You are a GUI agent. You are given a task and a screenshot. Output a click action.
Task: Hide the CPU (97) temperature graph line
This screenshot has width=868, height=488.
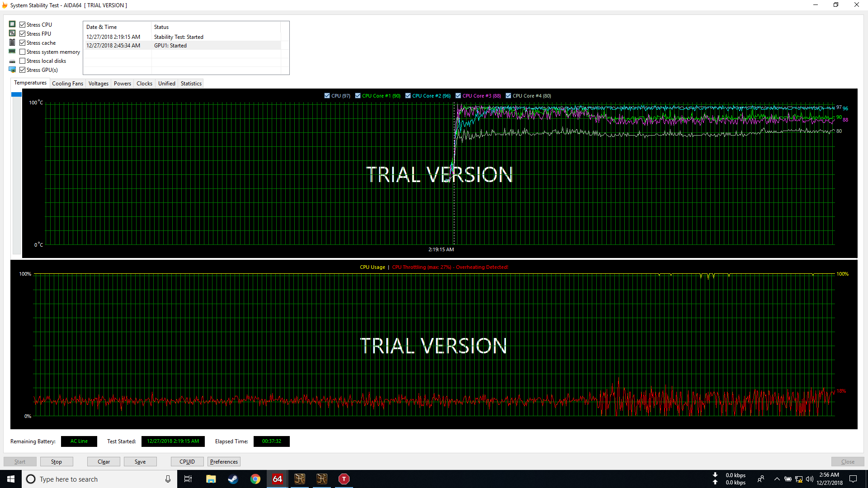coord(327,96)
